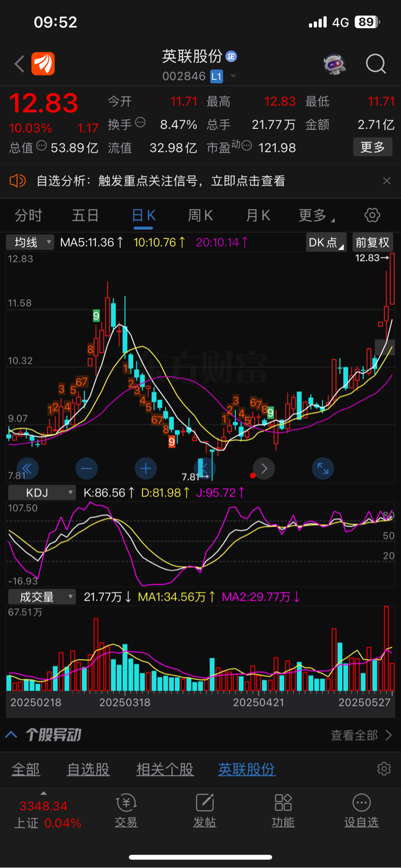Tap the MA5:11.36 value
The image size is (401, 868).
click(x=92, y=242)
